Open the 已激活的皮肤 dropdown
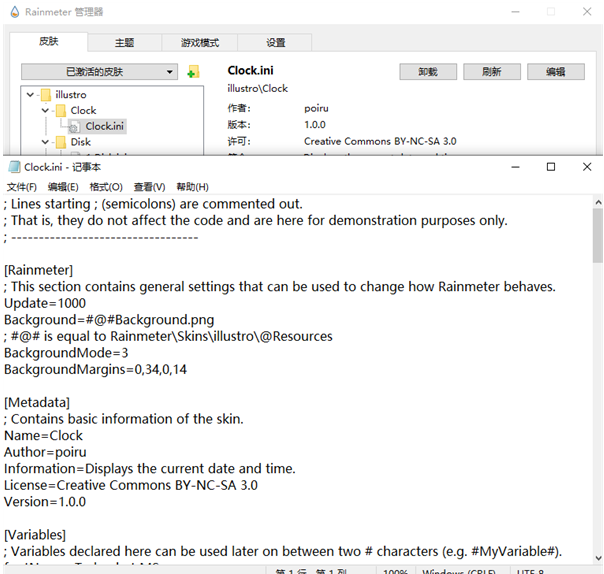The image size is (604, 574). pos(99,72)
